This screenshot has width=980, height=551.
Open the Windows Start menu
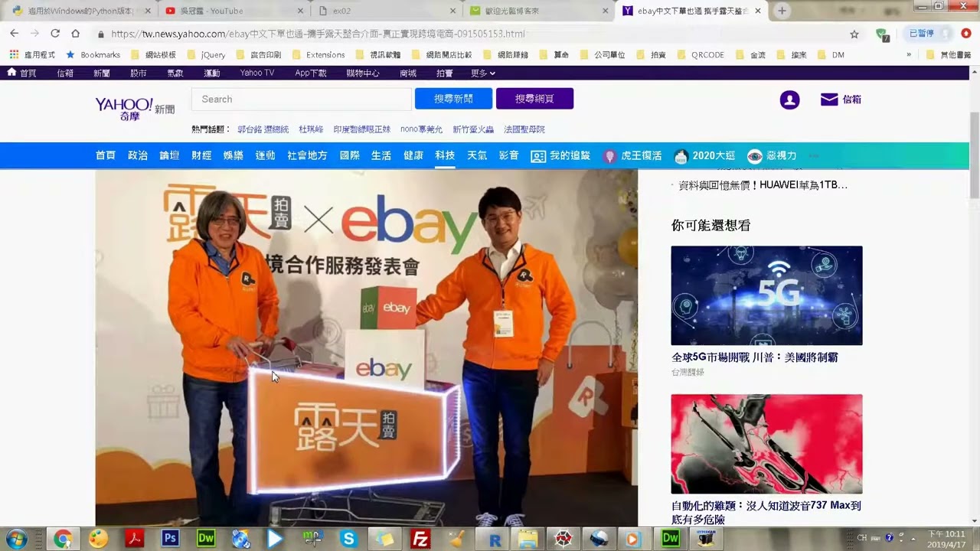point(17,539)
